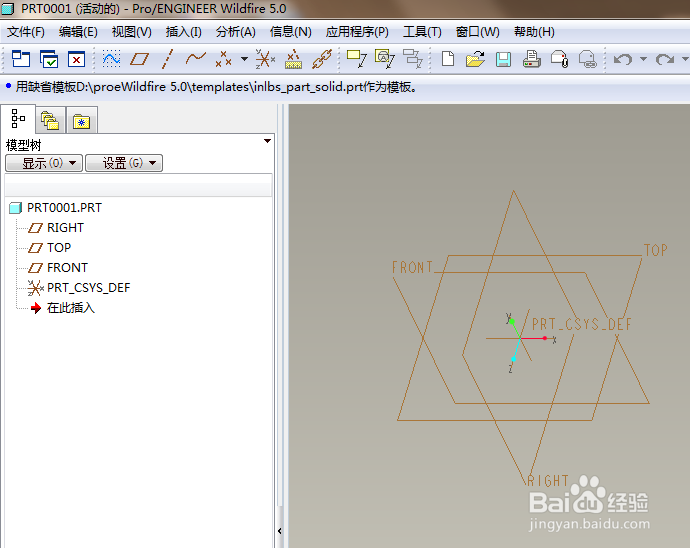Select the Datum Axis tool

click(167, 59)
